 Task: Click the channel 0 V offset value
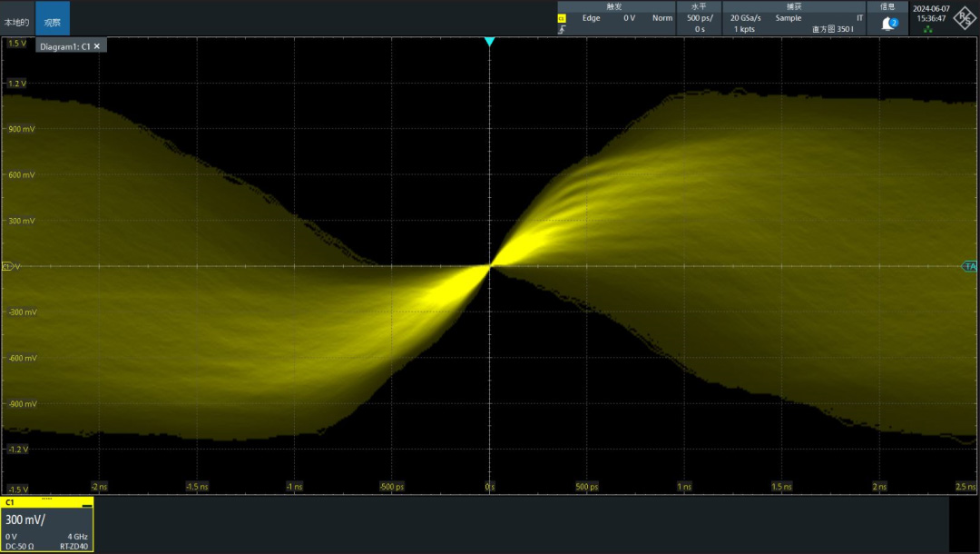click(11, 537)
